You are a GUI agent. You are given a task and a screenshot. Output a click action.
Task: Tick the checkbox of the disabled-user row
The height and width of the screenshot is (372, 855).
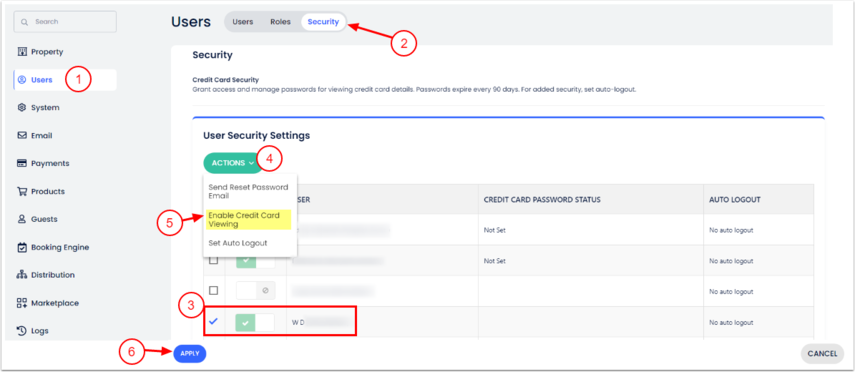(x=214, y=290)
